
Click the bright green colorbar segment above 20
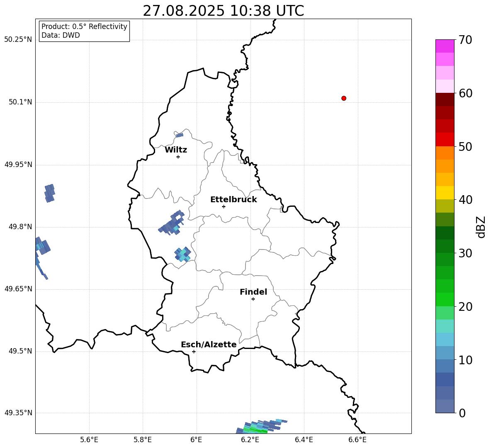pyautogui.click(x=445, y=299)
